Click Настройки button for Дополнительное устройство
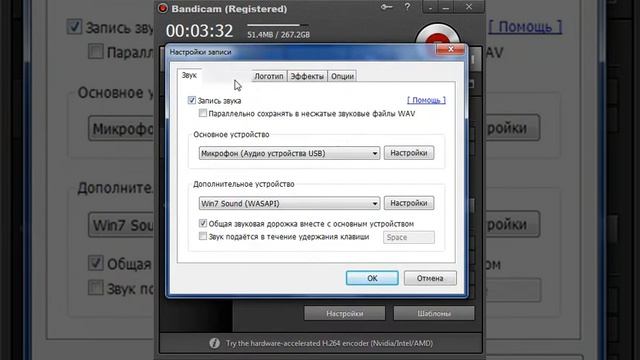 click(409, 203)
